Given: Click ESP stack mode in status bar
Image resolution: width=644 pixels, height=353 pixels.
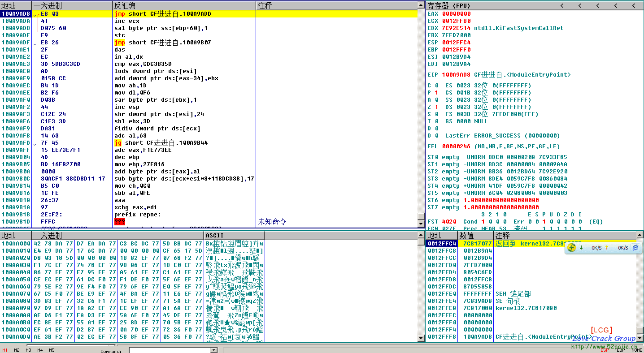Looking at the screenshot, I should (605, 350).
